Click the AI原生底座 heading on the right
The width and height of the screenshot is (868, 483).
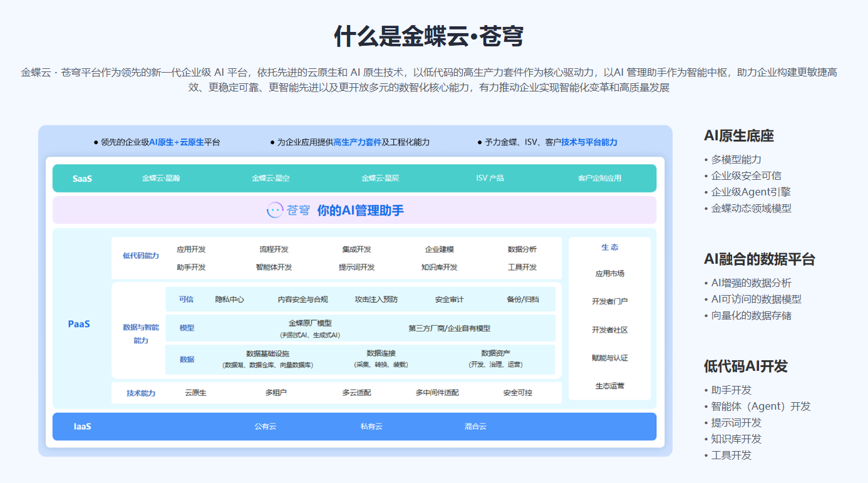(739, 136)
